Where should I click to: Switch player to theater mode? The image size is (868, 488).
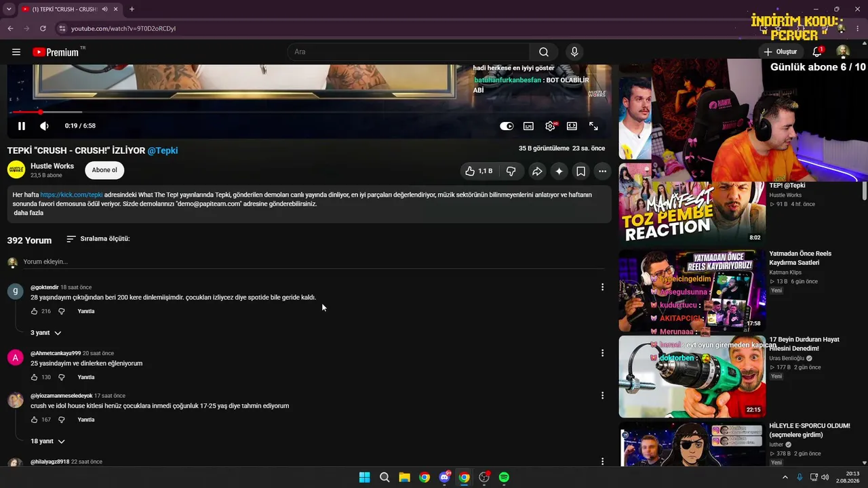point(572,126)
